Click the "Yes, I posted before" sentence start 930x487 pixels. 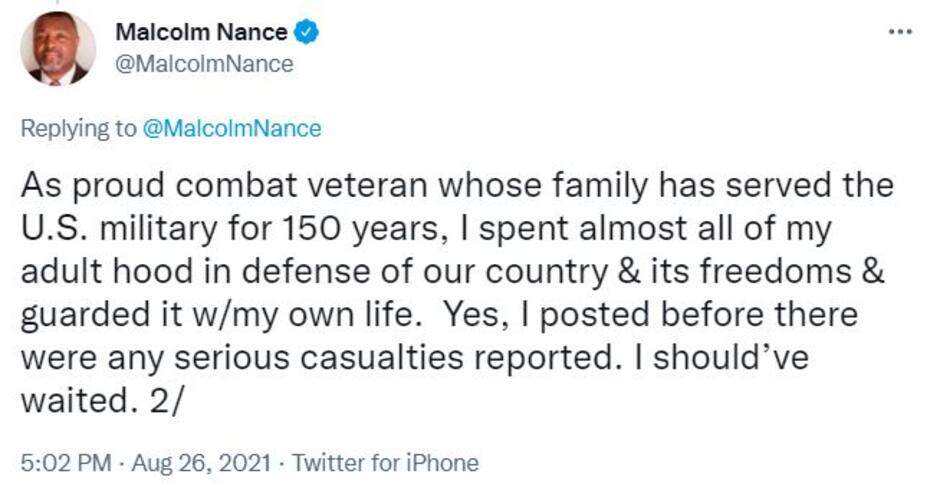pyautogui.click(x=580, y=316)
